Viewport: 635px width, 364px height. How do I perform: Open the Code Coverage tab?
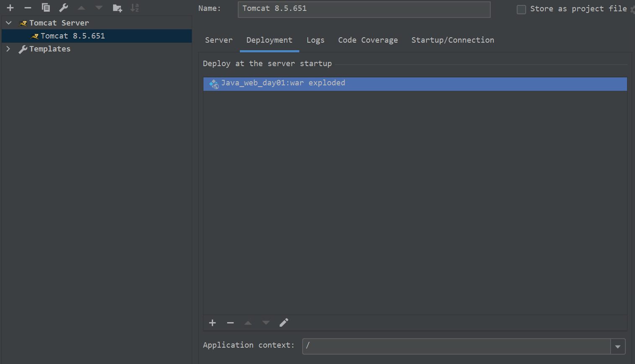pyautogui.click(x=368, y=40)
